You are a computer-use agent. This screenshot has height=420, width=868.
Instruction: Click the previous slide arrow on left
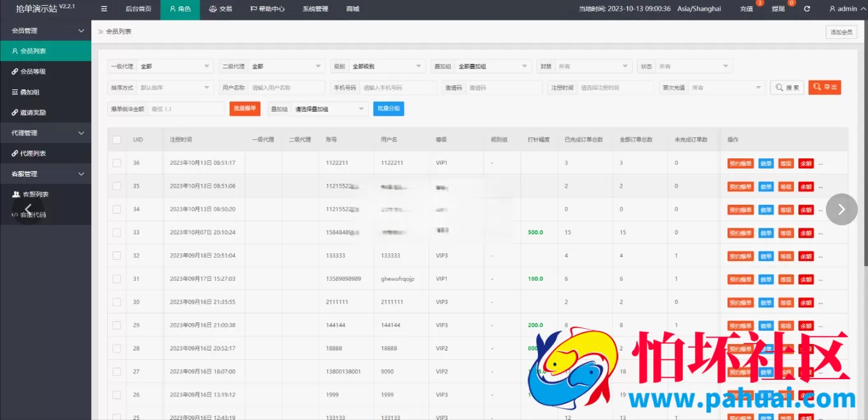pyautogui.click(x=28, y=209)
